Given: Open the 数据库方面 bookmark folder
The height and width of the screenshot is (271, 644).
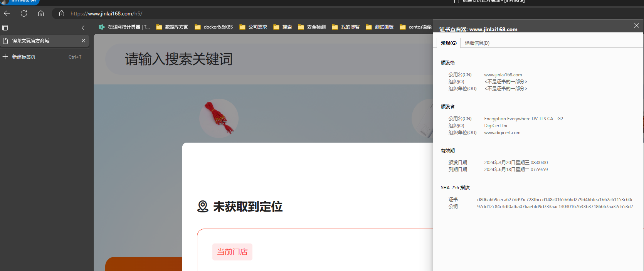Looking at the screenshot, I should 172,27.
